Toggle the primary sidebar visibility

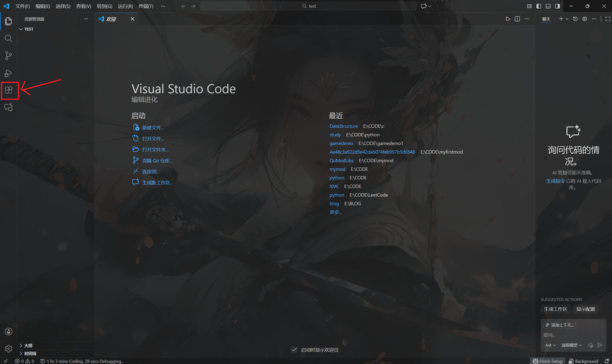click(539, 6)
